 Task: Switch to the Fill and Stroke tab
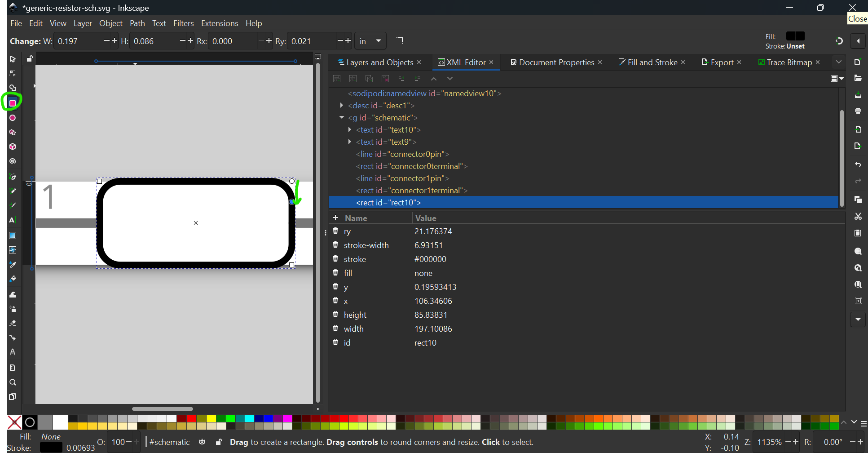pos(652,62)
